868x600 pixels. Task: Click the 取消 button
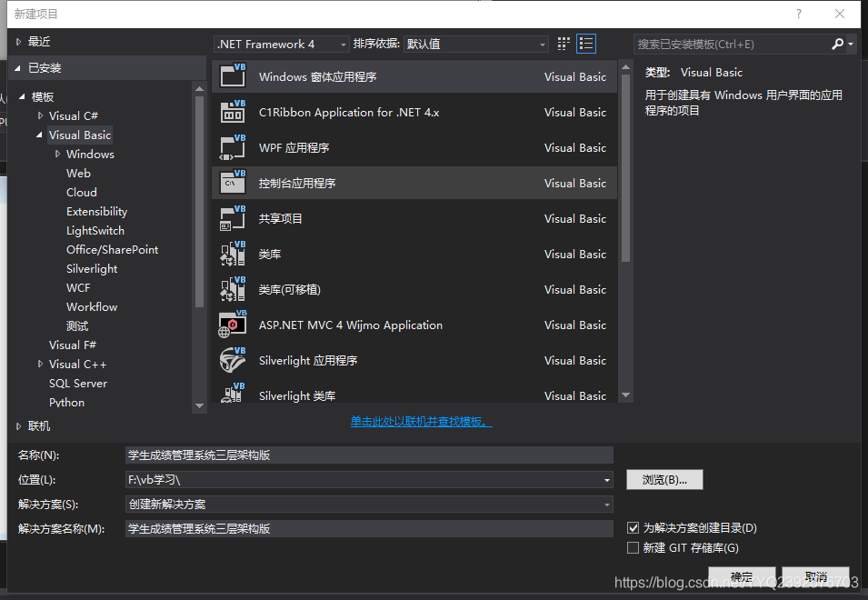pos(815,576)
